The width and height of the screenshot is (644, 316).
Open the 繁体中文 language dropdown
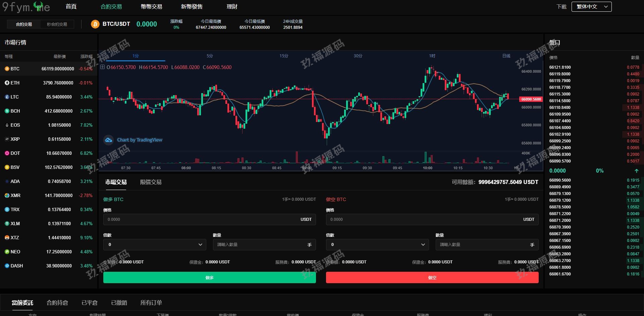point(591,7)
